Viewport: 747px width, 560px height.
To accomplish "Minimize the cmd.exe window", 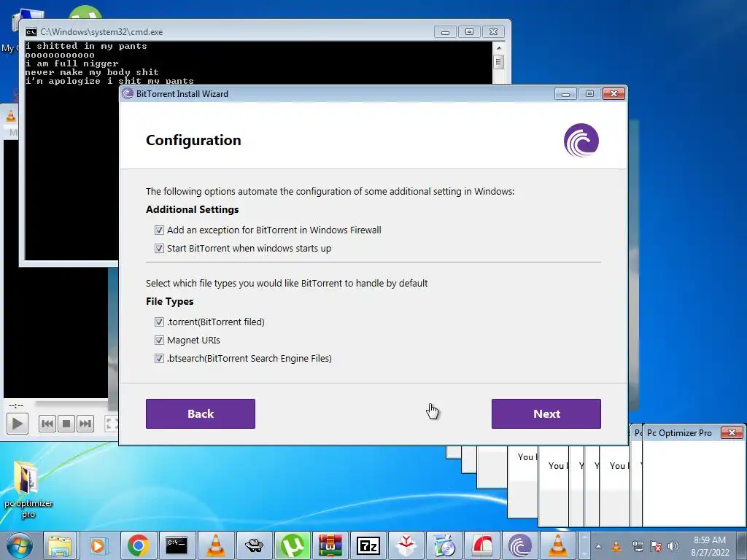I will point(446,32).
